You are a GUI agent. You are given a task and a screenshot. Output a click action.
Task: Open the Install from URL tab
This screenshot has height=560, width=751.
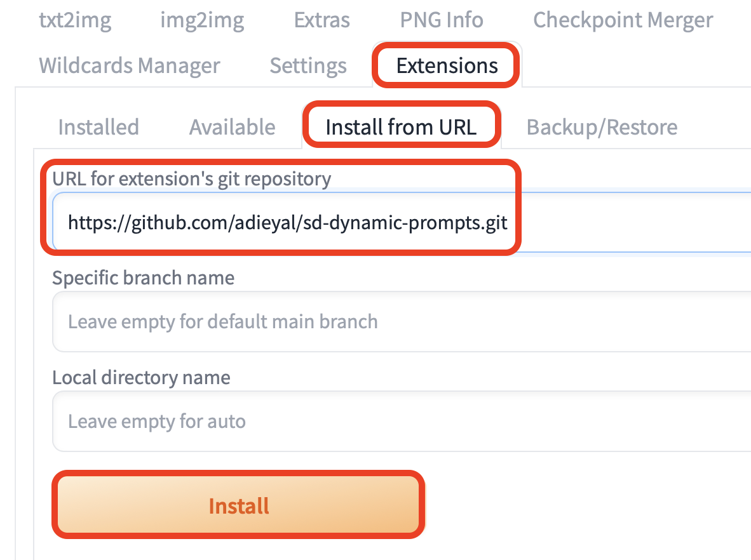coord(401,127)
